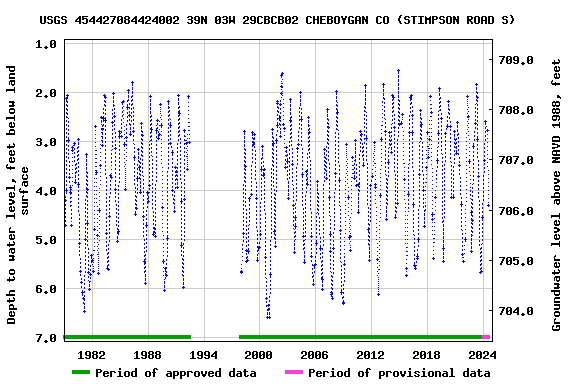Viewport: 576px width, 384px height.
Task: Click the green approved bar spanning 1998 to 2023
Action: click(360, 337)
